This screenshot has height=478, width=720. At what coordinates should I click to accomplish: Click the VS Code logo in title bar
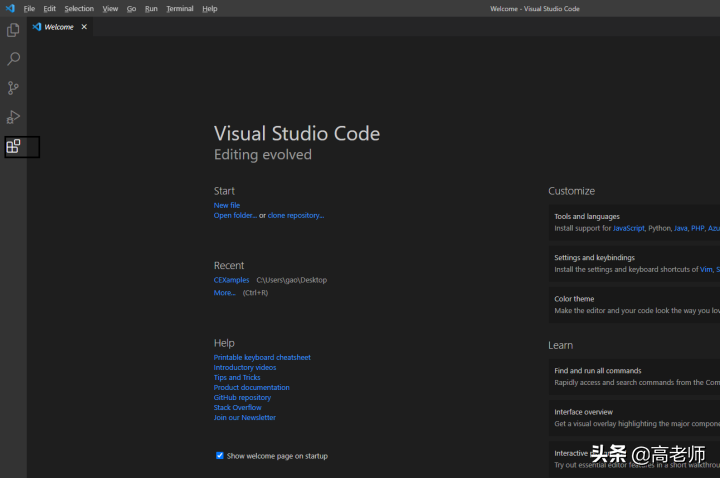point(10,8)
